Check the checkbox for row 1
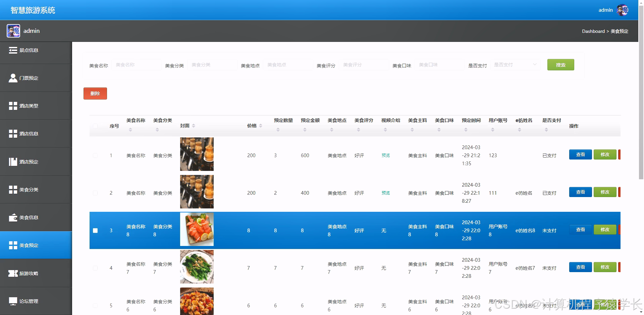 (95, 155)
